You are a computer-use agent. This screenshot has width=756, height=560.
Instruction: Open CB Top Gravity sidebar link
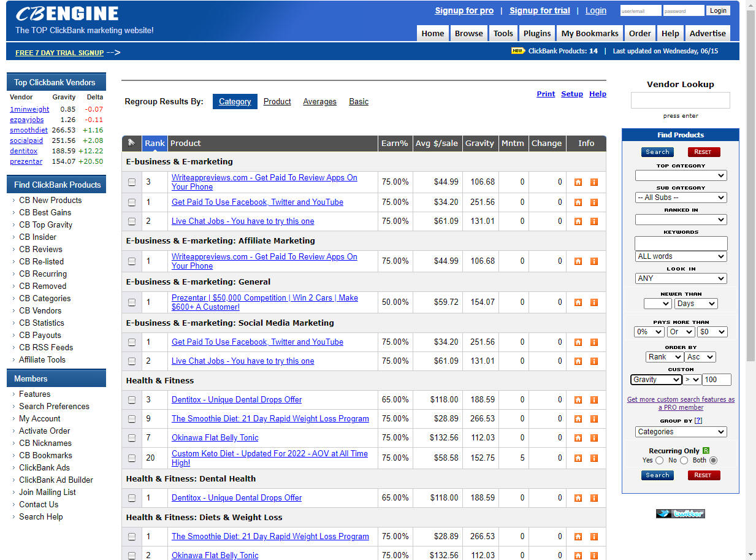(x=45, y=224)
